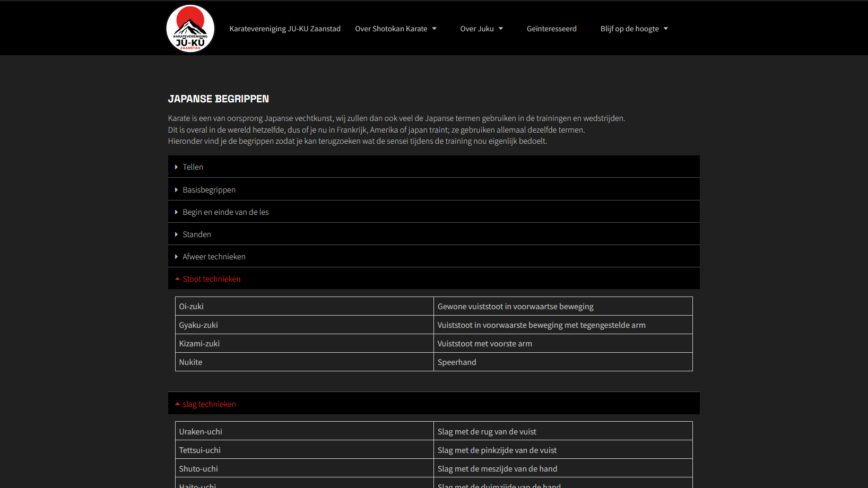Go to the Geïnteresseerd page
Image resolution: width=868 pixels, height=488 pixels.
pos(551,29)
